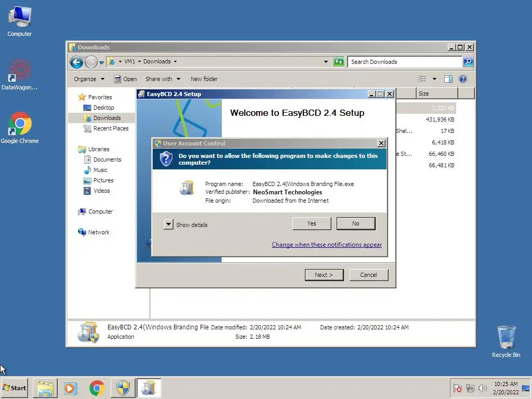Viewport: 532px width, 399px height.
Task: Open the Share with dropdown
Action: coord(163,79)
